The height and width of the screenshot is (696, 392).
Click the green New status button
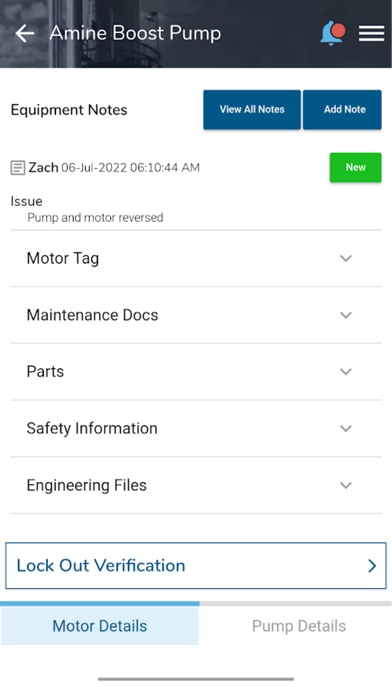pyautogui.click(x=355, y=167)
